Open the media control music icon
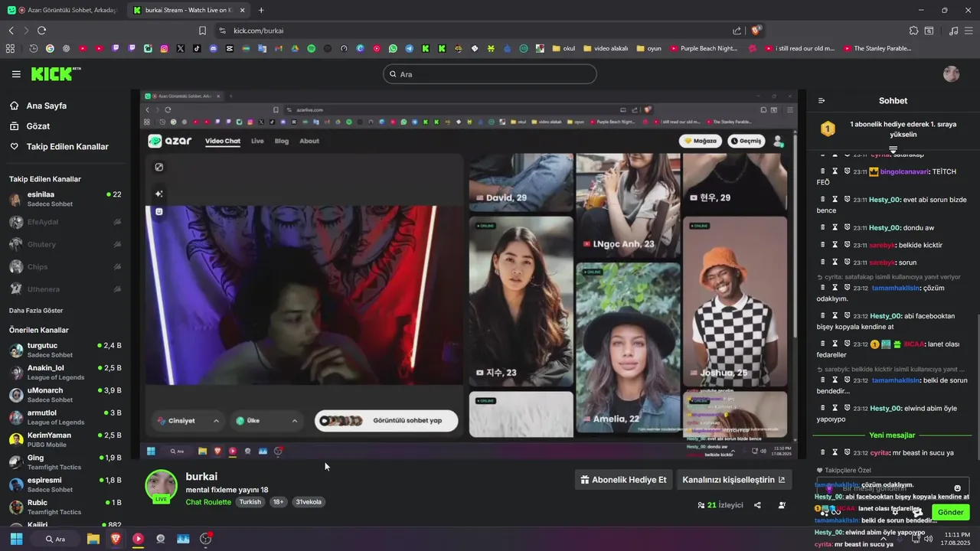This screenshot has width=980, height=551. [x=953, y=31]
